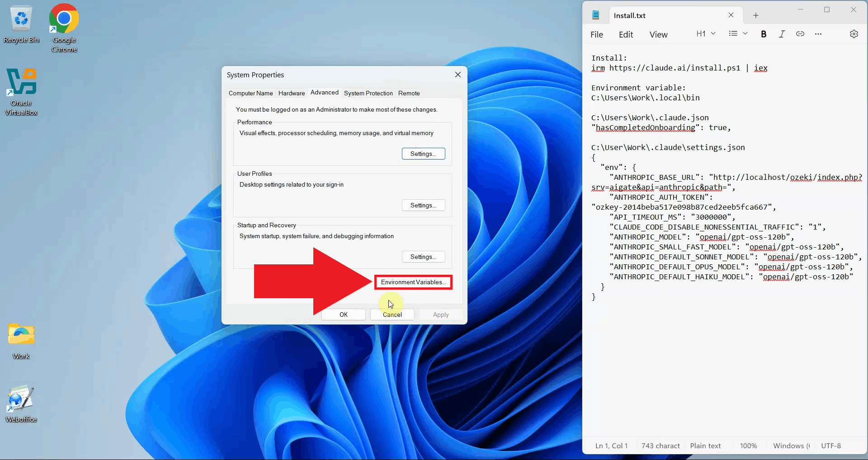Switch to the System Protection tab
Screen dimensions: 868x460
(368, 93)
